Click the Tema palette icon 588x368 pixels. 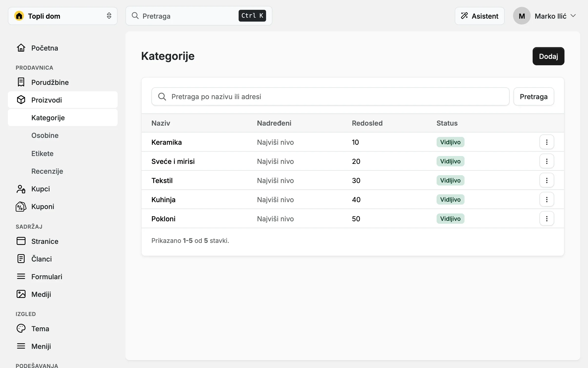pyautogui.click(x=21, y=329)
